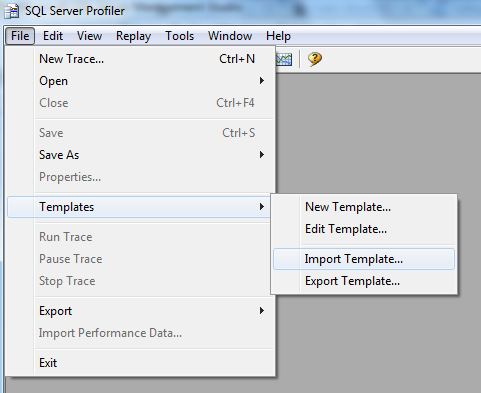Select New Template... in submenu
The image size is (481, 393).
[364, 207]
